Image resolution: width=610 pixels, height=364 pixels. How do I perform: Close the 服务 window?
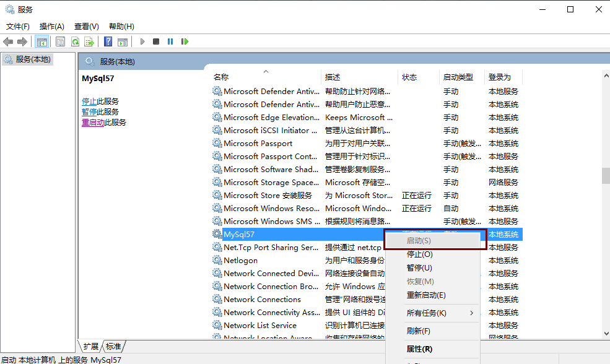pos(599,9)
